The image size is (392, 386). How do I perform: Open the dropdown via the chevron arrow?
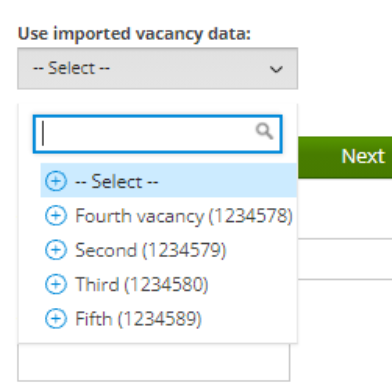tap(276, 69)
